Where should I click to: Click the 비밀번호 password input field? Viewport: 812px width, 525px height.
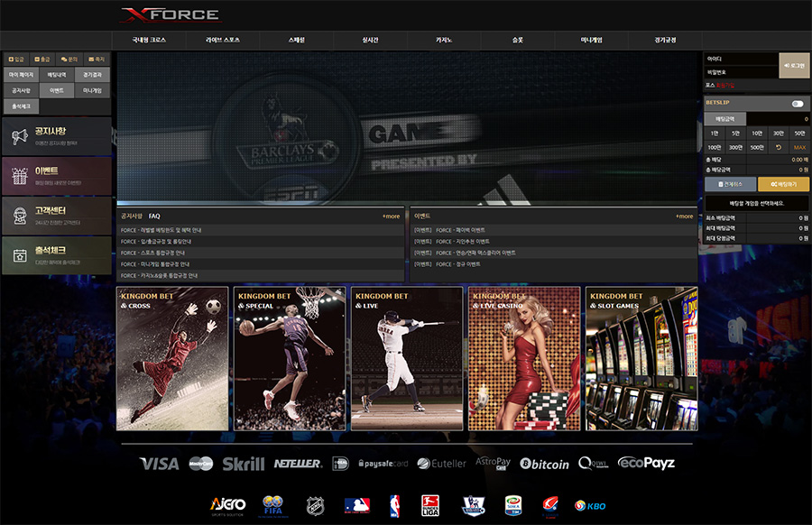[x=741, y=72]
